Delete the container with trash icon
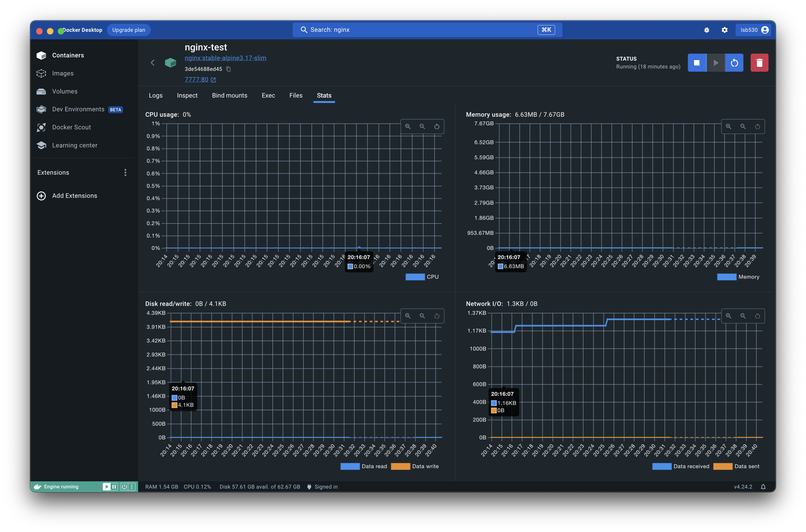The height and width of the screenshot is (532, 806). 759,63
